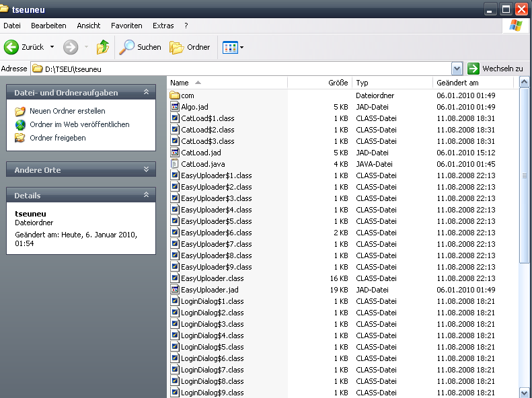Collapse the Datei- und Ordneraufgaben panel
532x398 pixels.
(146, 92)
